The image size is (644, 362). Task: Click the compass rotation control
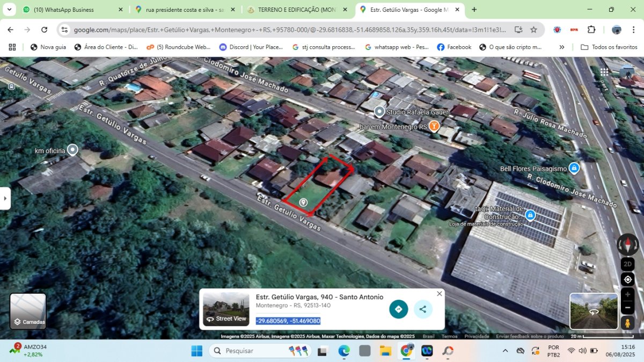pos(628,244)
